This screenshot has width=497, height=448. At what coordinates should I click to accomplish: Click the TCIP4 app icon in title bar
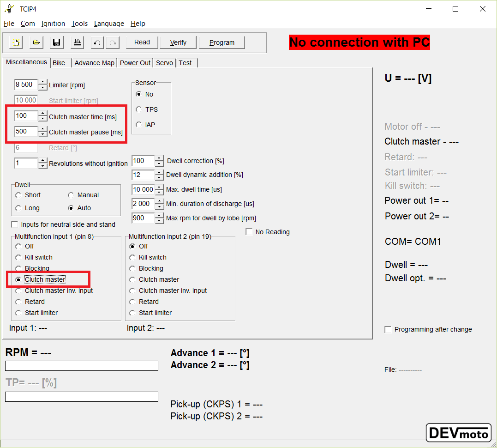click(9, 9)
